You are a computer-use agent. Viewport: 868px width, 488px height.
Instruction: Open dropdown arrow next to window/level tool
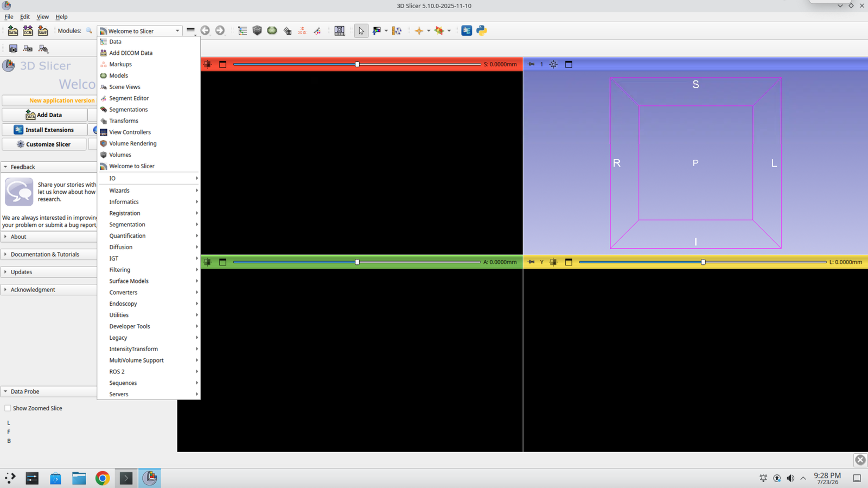[x=386, y=31]
